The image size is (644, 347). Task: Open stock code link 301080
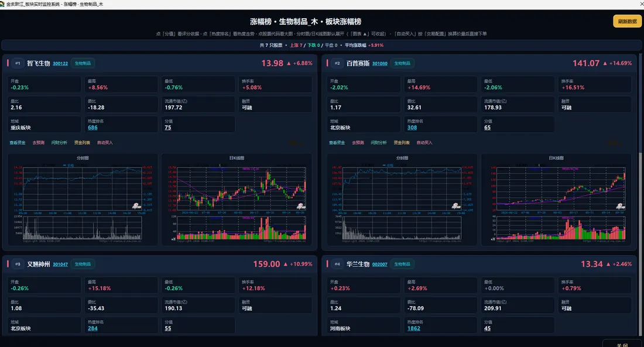click(x=380, y=64)
